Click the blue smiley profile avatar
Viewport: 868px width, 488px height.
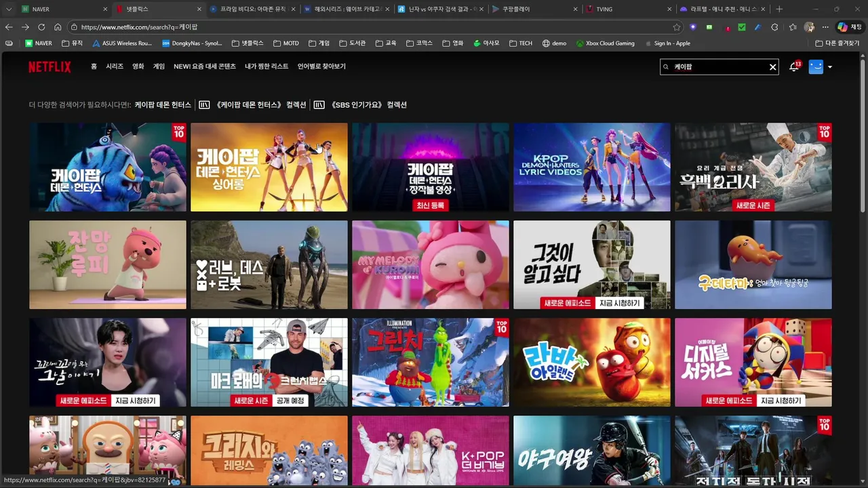(x=816, y=67)
